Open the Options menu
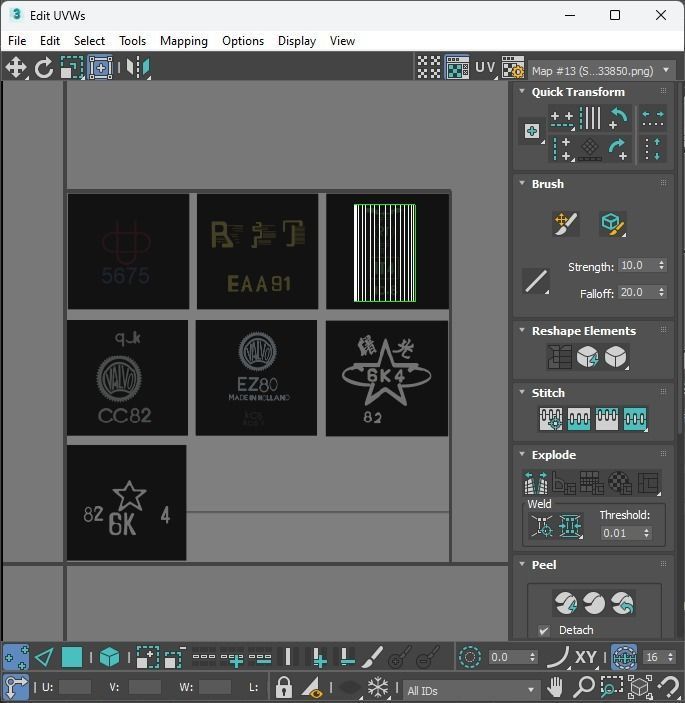Viewport: 685px width, 703px height. pyautogui.click(x=243, y=41)
